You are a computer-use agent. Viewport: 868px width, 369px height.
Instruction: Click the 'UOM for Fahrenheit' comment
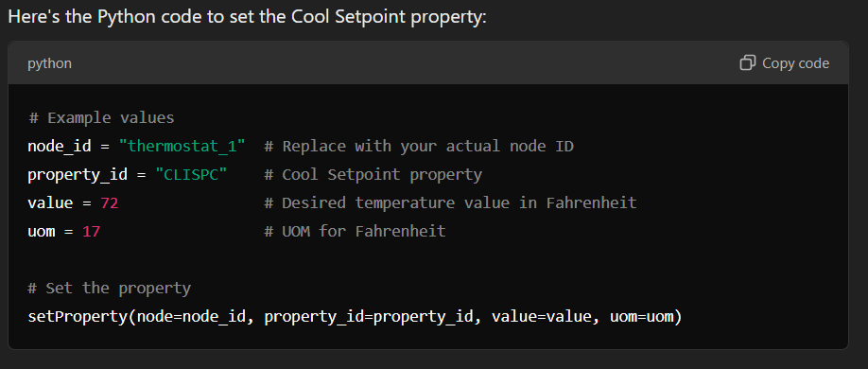coord(355,231)
